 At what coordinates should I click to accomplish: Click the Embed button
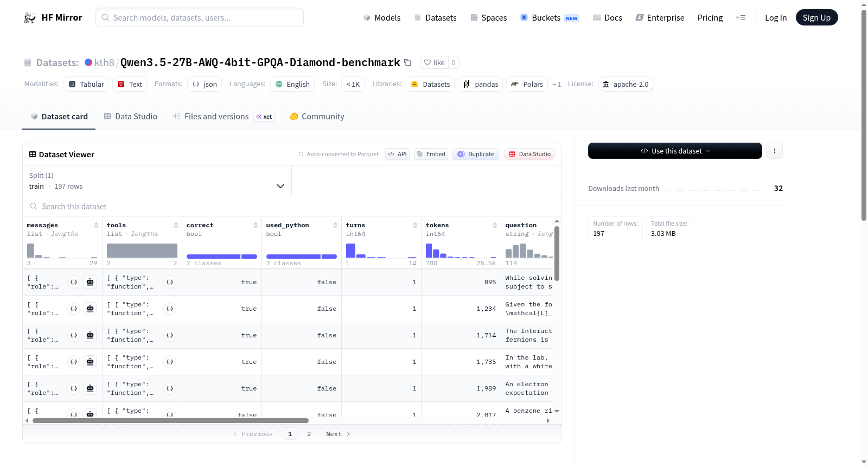pos(431,154)
